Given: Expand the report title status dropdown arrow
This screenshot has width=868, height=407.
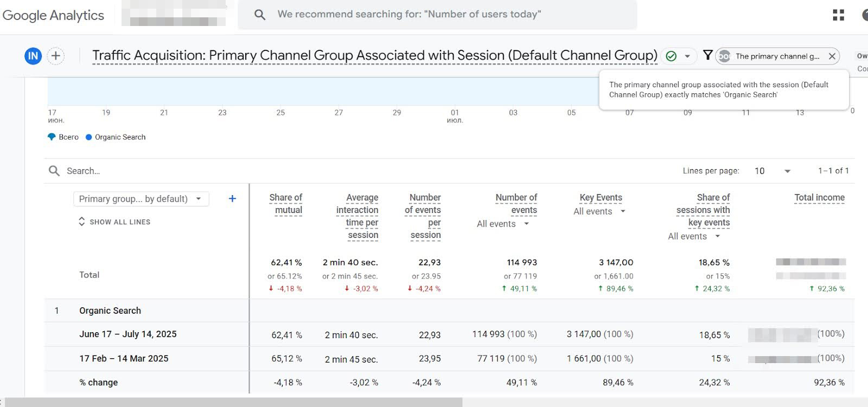Looking at the screenshot, I should (687, 56).
